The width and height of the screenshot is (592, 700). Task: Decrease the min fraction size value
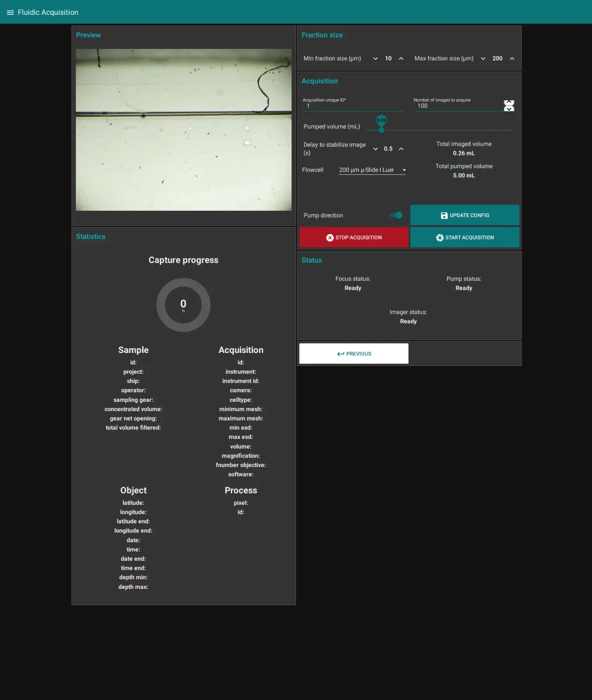pyautogui.click(x=375, y=59)
